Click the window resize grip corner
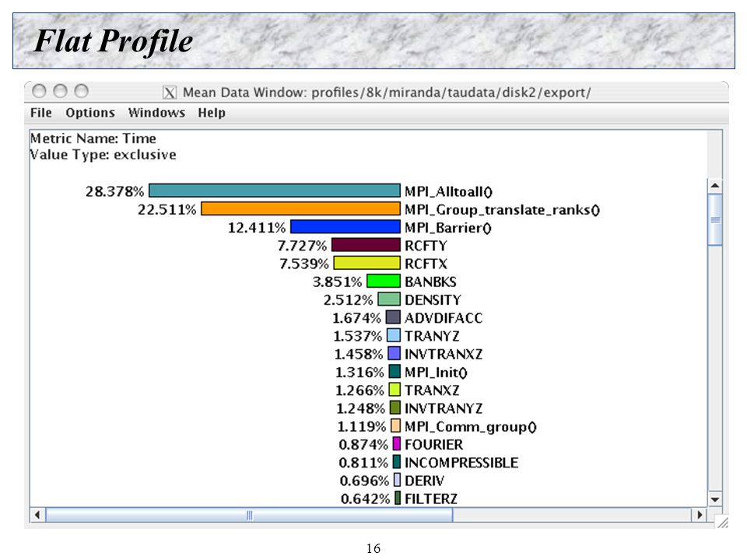Viewport: 747px width, 560px height. click(x=723, y=523)
